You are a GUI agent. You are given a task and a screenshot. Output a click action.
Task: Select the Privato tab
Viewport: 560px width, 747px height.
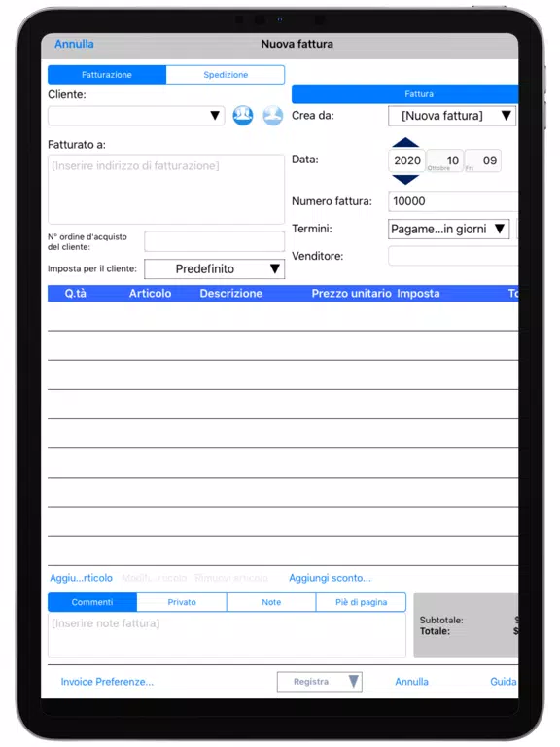(182, 602)
